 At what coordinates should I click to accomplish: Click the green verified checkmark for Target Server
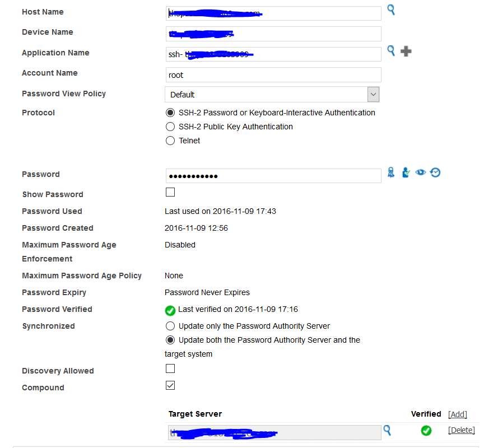click(x=426, y=431)
